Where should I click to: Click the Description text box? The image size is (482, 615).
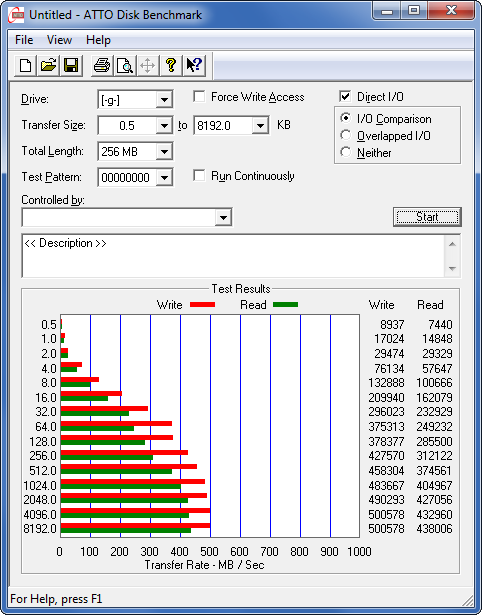tap(233, 256)
